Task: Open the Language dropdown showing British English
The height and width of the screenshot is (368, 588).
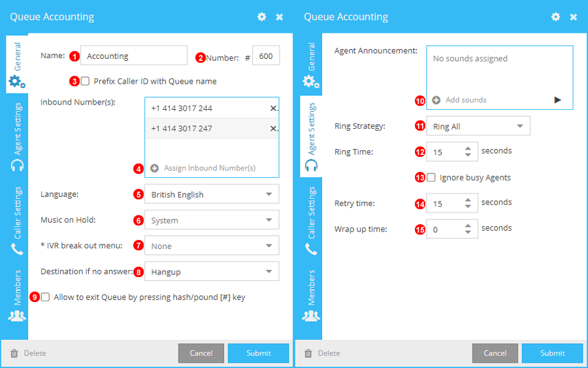Action: coord(212,194)
